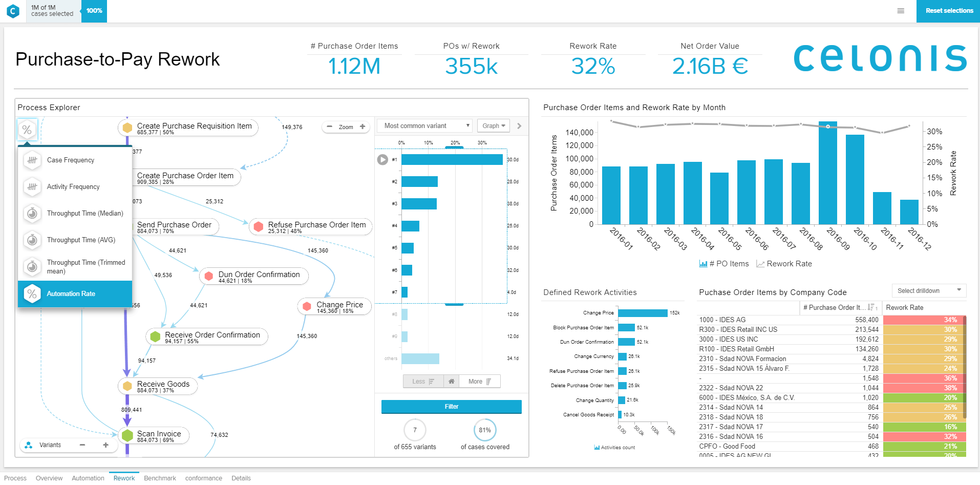Click the 38% rework cell for 2322 - Sdad NOVA 22

923,388
